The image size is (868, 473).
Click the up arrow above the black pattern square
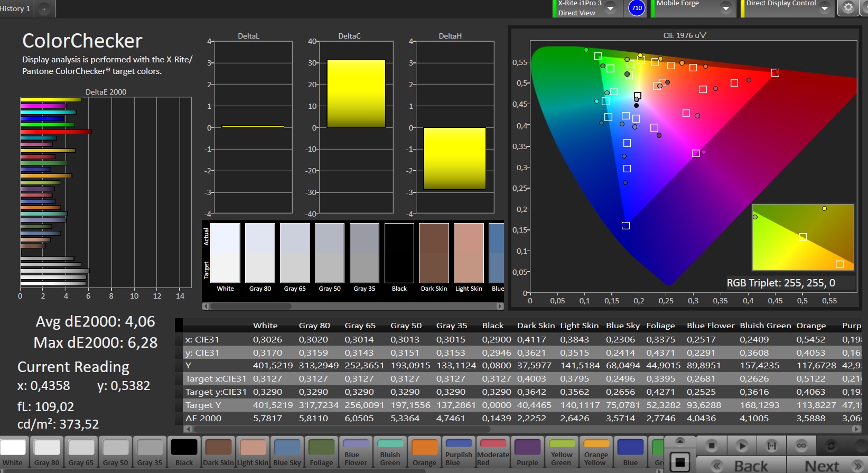click(x=680, y=441)
